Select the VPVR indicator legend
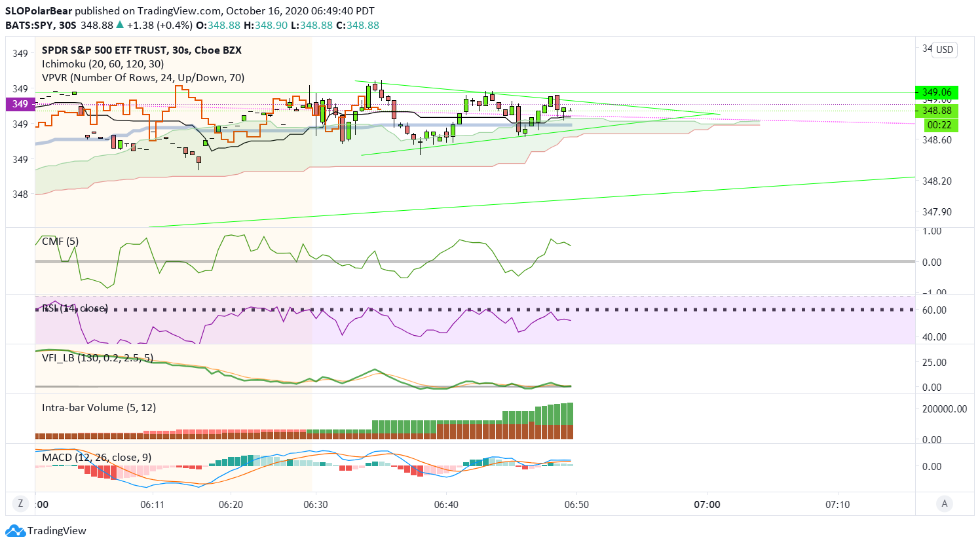980x546 pixels. (143, 77)
